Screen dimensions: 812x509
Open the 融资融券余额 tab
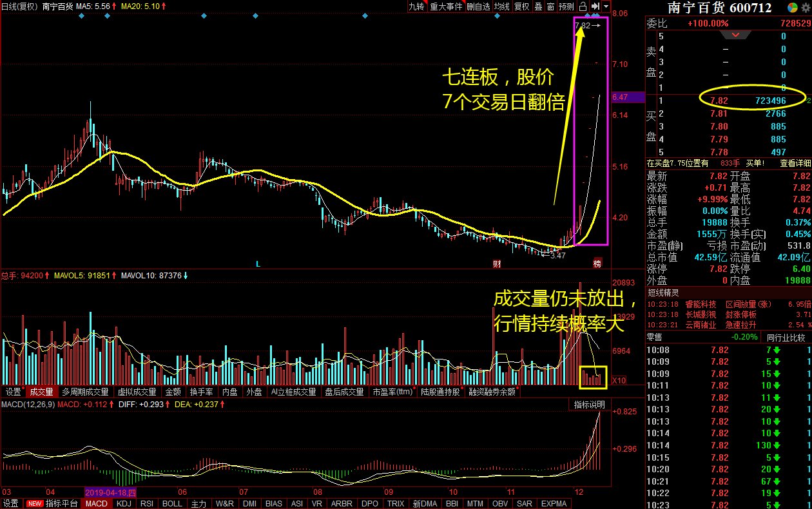click(x=493, y=392)
